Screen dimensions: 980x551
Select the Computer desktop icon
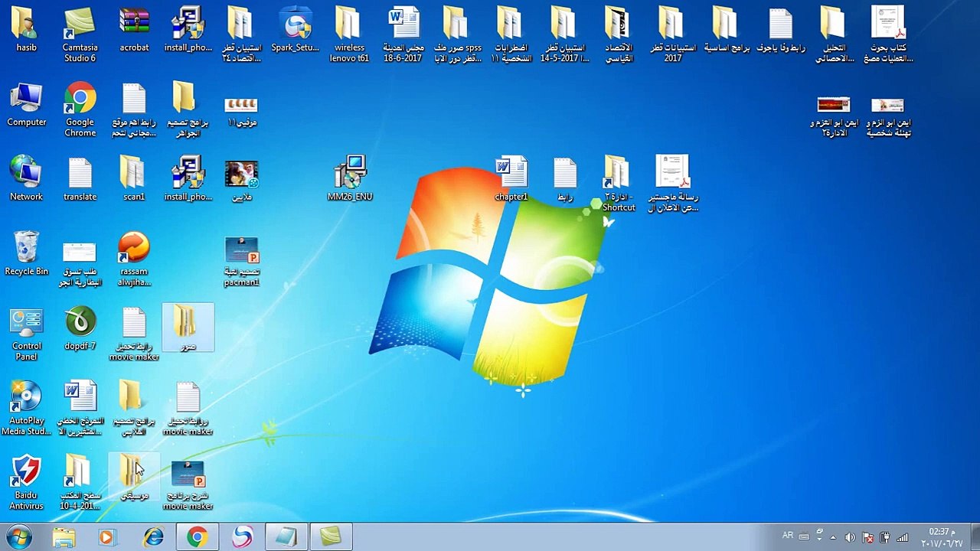point(26,104)
